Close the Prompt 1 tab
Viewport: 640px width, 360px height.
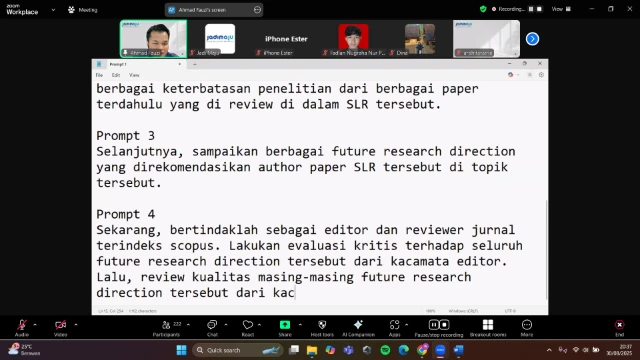tap(180, 64)
